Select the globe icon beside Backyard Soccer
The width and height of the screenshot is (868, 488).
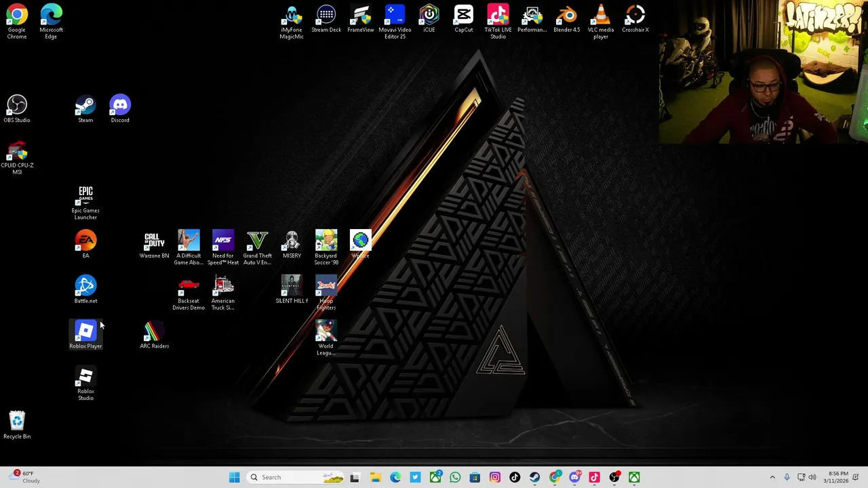tap(360, 244)
